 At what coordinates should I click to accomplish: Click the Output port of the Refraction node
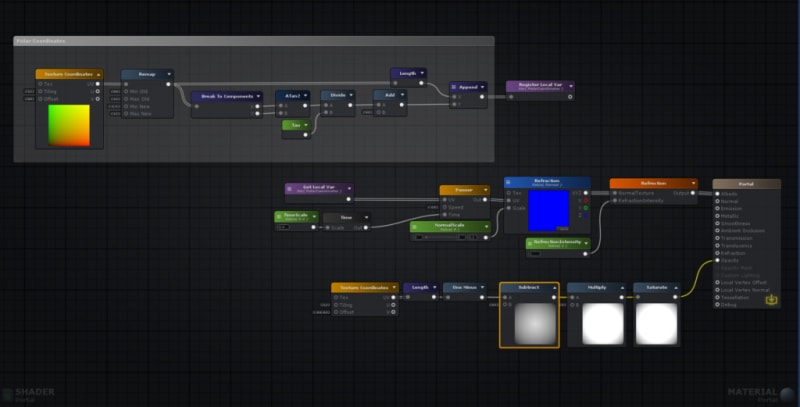tap(694, 193)
